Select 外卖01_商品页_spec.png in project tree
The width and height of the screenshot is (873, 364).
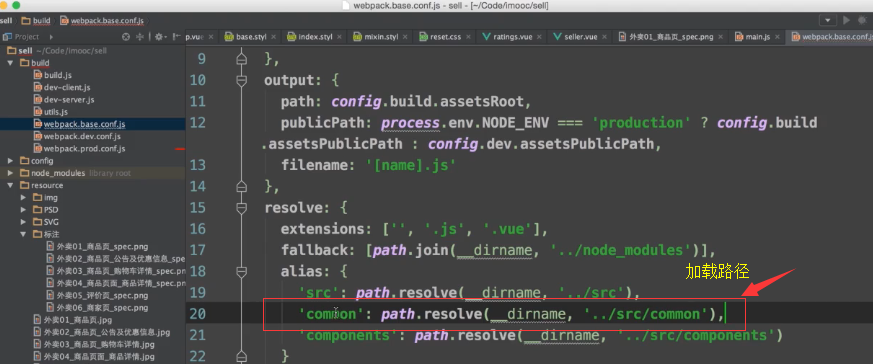coord(102,247)
